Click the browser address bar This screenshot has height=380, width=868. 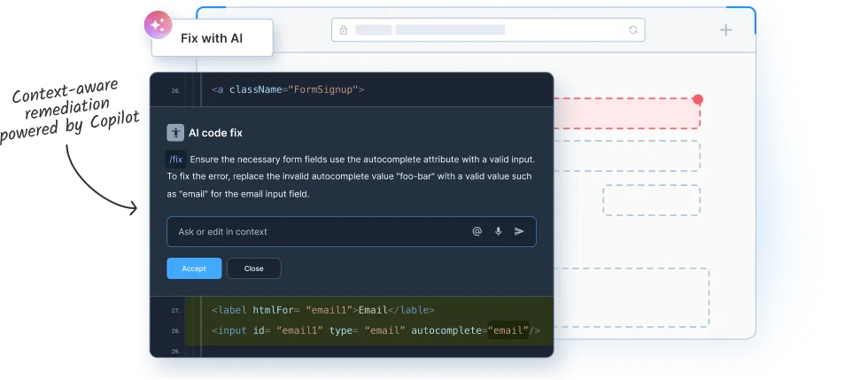point(488,30)
